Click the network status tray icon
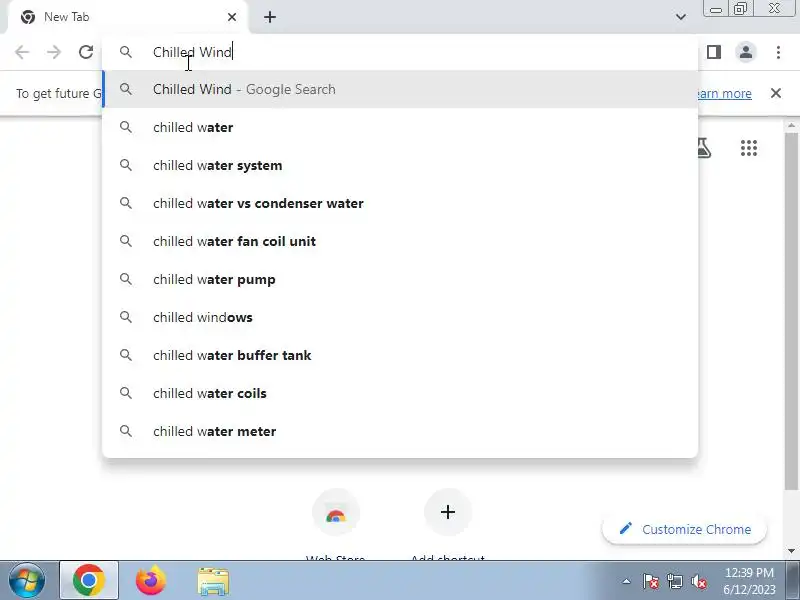Image resolution: width=800 pixels, height=600 pixels. 674,581
